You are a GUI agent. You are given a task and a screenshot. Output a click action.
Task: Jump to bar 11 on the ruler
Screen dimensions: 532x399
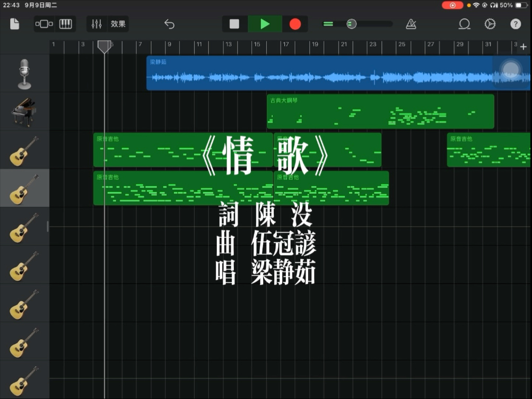click(199, 45)
